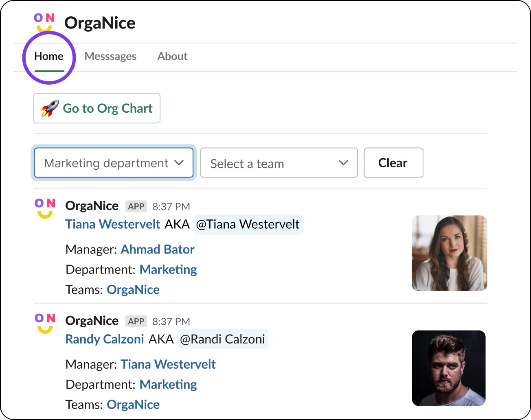Open Randy Calzoni's profile photo
531x420 pixels.
point(449,368)
